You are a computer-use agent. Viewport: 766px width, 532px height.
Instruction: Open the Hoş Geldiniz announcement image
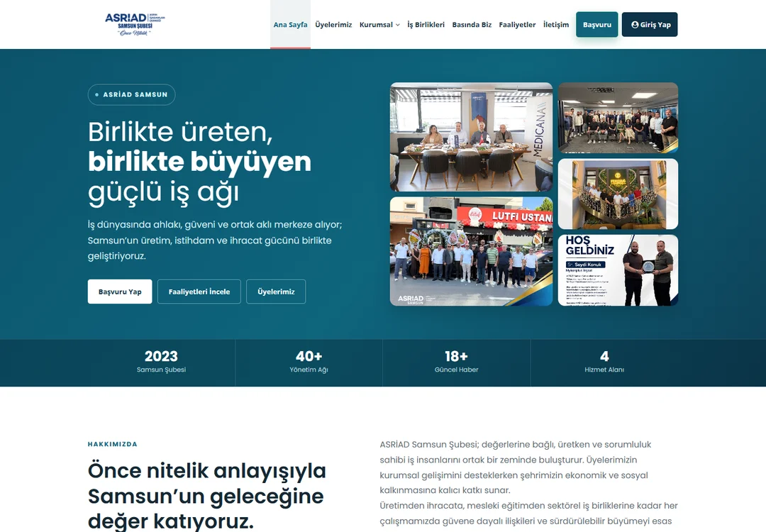[618, 271]
